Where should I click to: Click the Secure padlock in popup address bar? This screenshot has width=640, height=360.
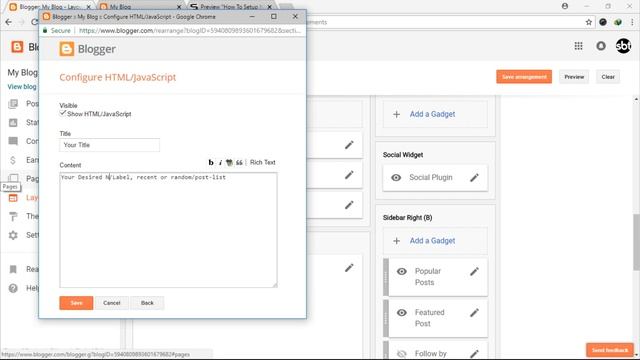pos(45,31)
